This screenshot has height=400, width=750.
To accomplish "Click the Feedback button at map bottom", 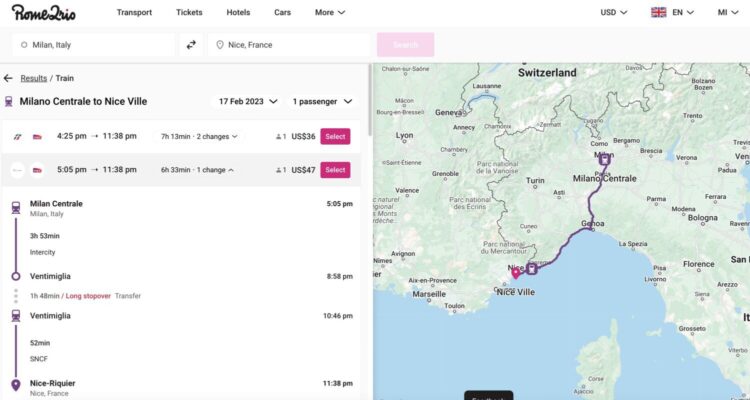I will (x=488, y=396).
